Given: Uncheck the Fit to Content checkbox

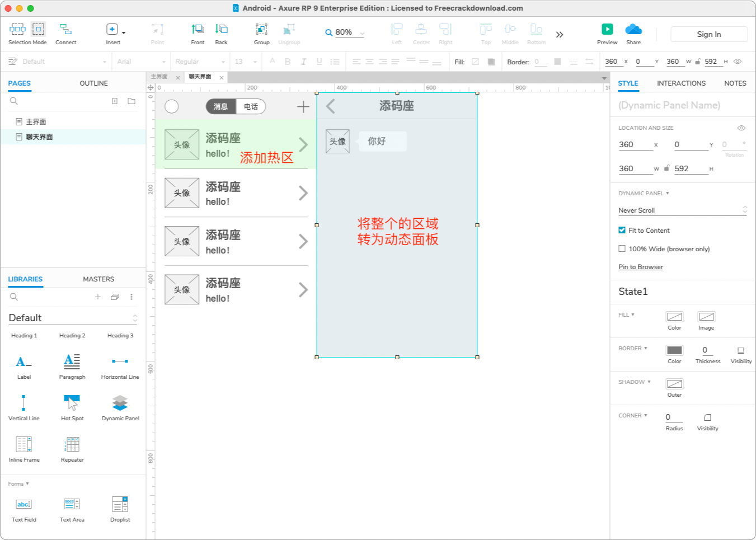Looking at the screenshot, I should tap(622, 230).
